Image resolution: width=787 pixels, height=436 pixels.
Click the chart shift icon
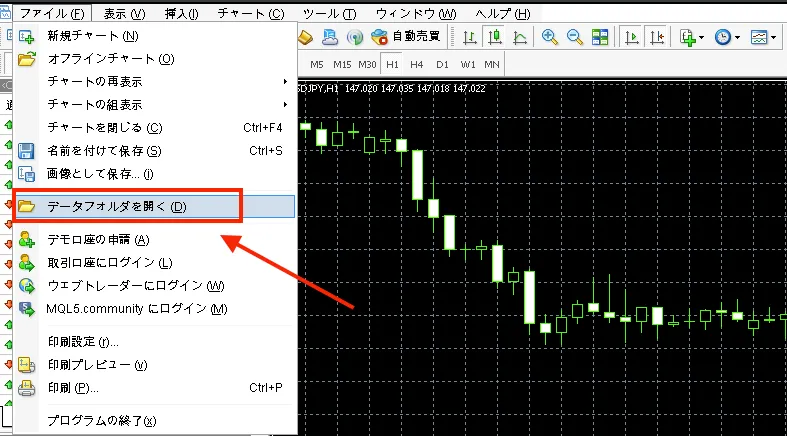pyautogui.click(x=656, y=37)
